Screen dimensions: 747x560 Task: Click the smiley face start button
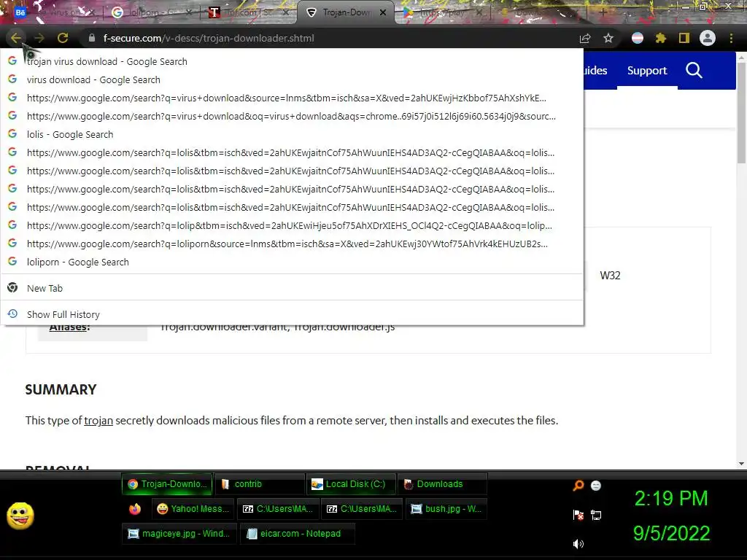coord(20,516)
